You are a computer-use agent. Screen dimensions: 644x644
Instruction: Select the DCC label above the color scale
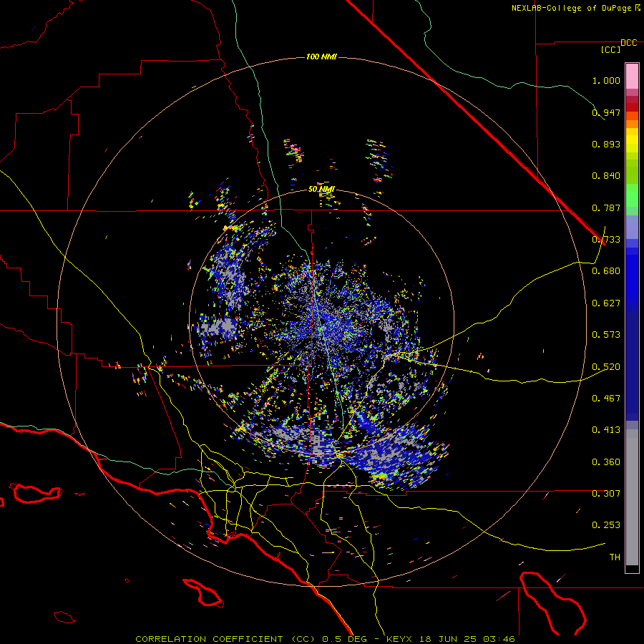[629, 43]
